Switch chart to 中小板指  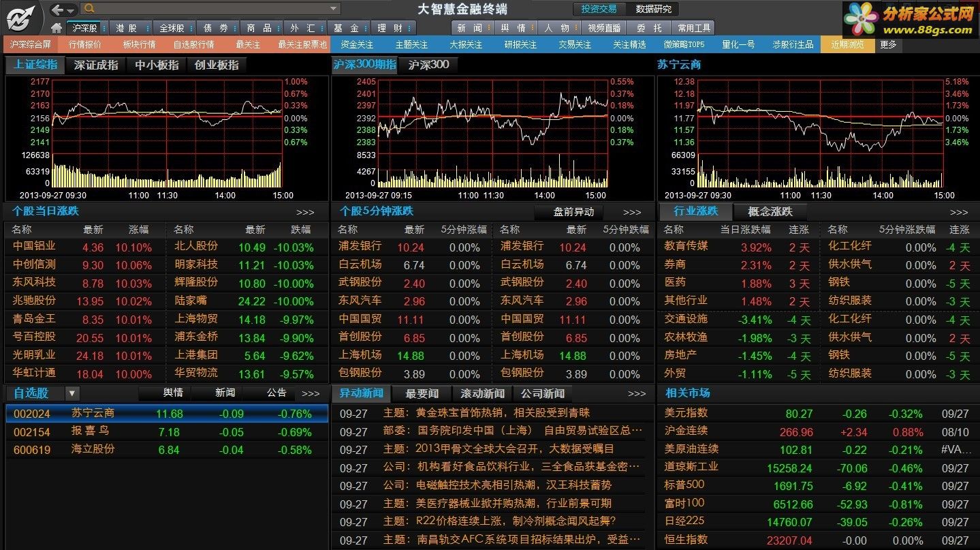pyautogui.click(x=157, y=65)
